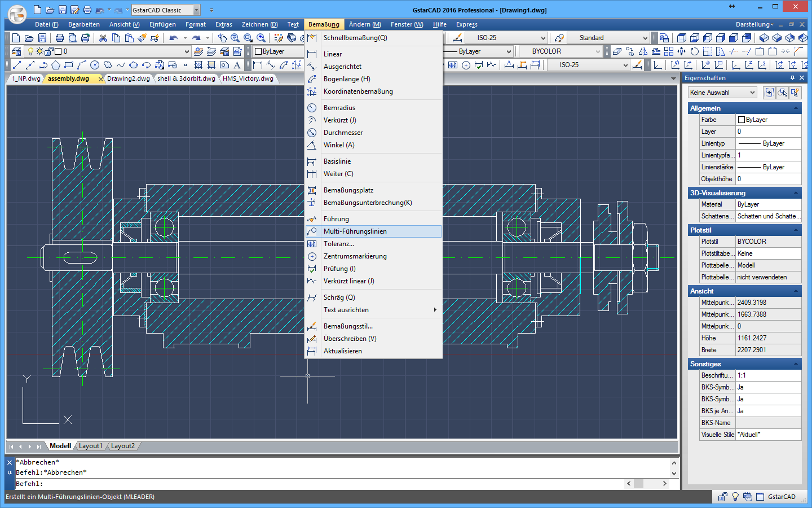Open the layer 0 dropdown list
812x508 pixels.
187,51
